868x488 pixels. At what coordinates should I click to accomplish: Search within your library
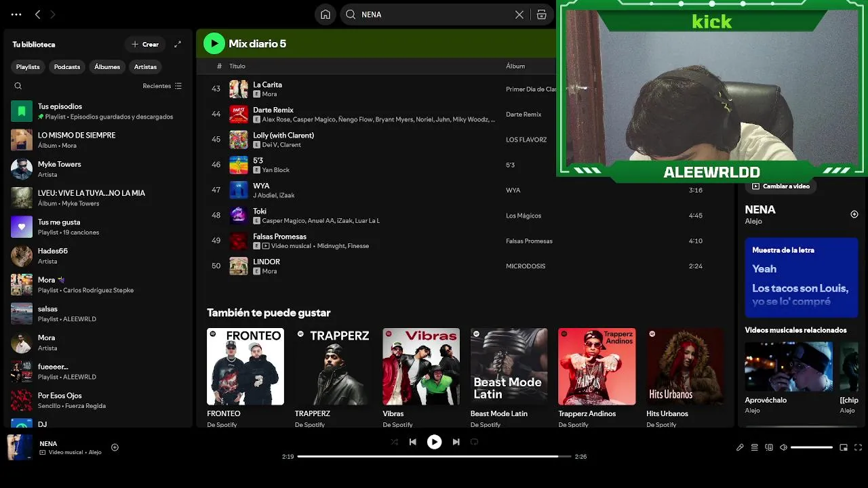coord(18,86)
